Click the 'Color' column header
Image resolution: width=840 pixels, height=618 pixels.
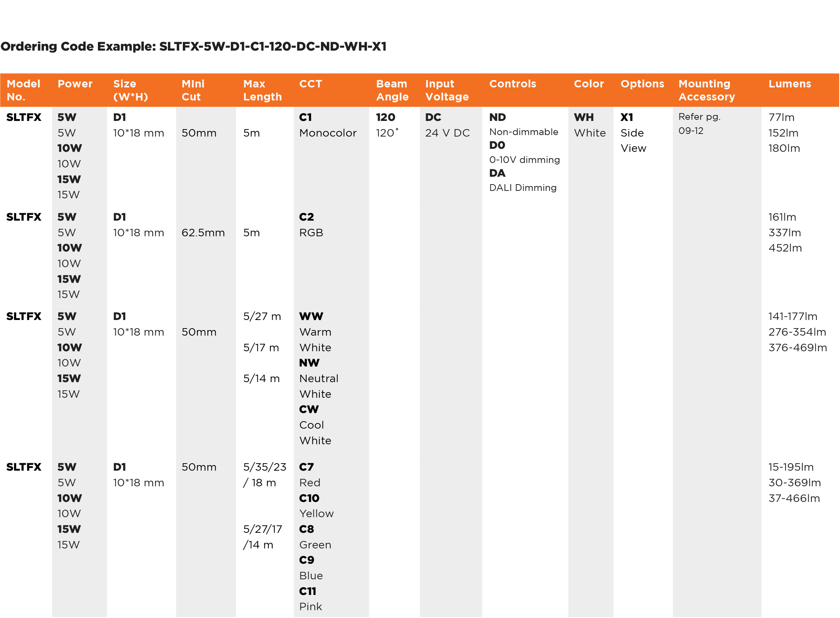[x=589, y=84]
